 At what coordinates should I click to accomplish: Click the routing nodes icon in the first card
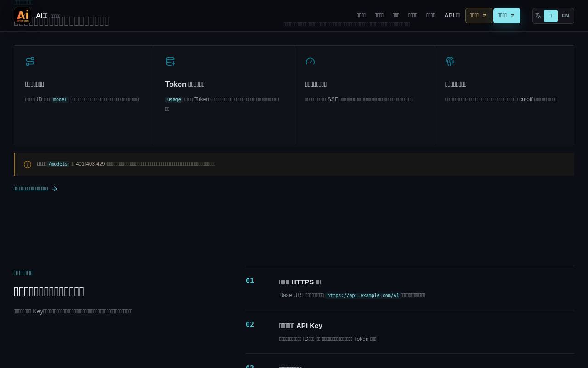click(30, 62)
